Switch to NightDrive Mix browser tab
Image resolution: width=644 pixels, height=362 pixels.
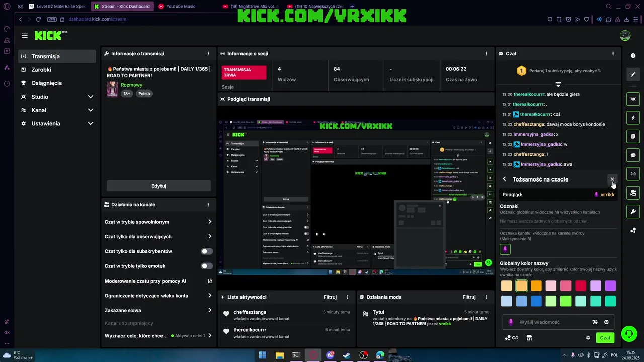[x=251, y=7]
